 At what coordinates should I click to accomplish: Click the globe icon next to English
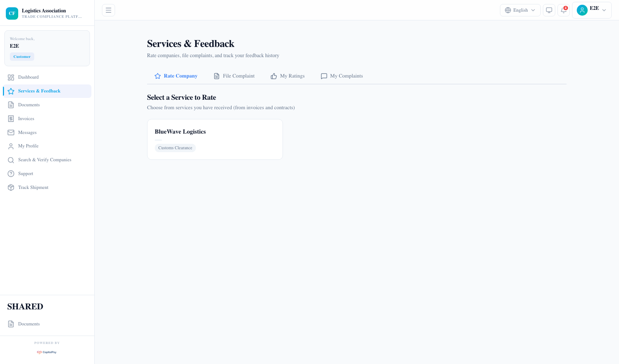[508, 10]
